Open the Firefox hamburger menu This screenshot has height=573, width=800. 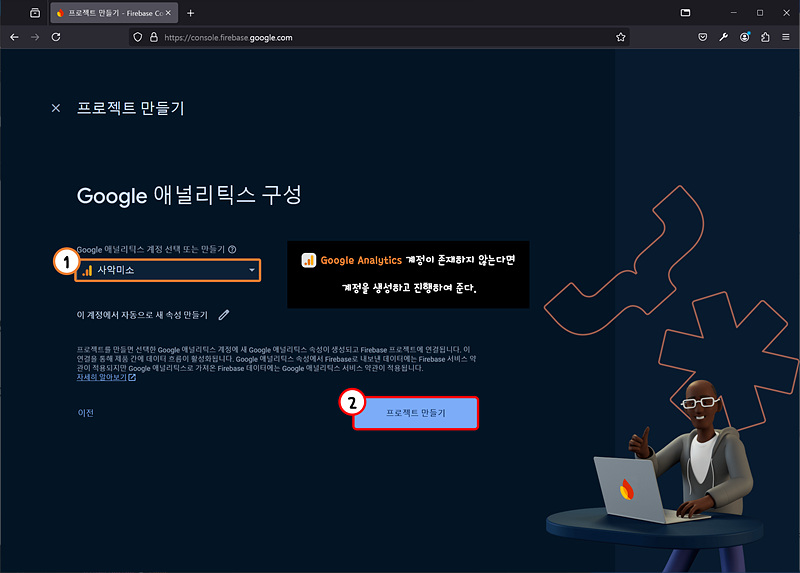786,37
